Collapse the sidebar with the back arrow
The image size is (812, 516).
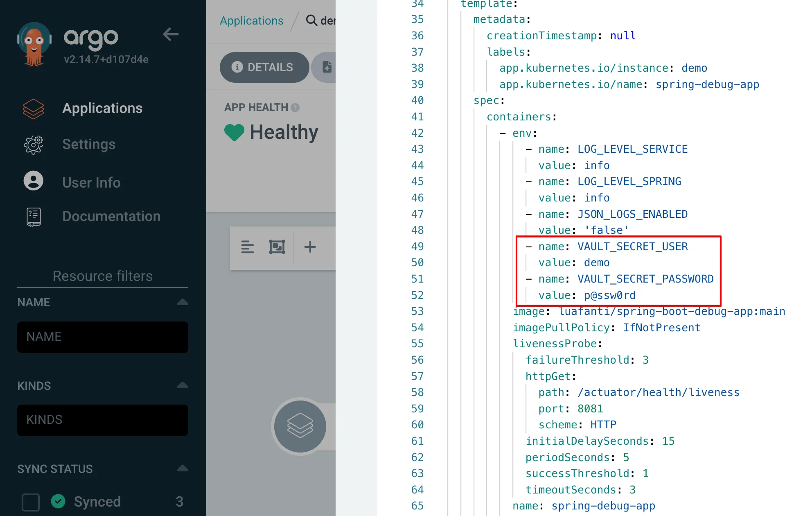pyautogui.click(x=171, y=34)
